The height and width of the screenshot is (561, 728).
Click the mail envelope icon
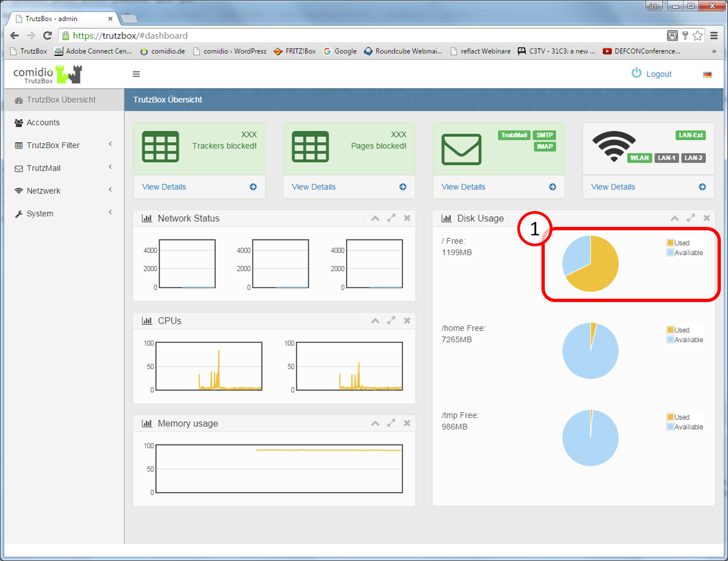click(x=461, y=149)
